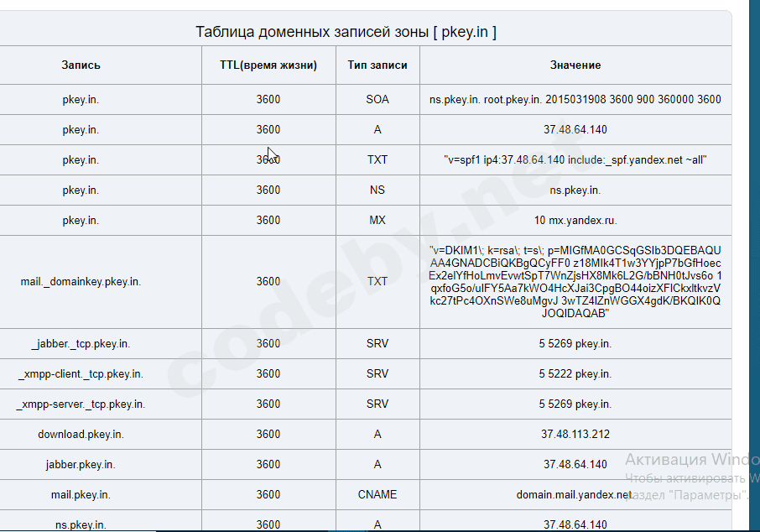Click the "_xmpp-server._tcp.pkey.in." record name
760x532 pixels.
coord(81,404)
